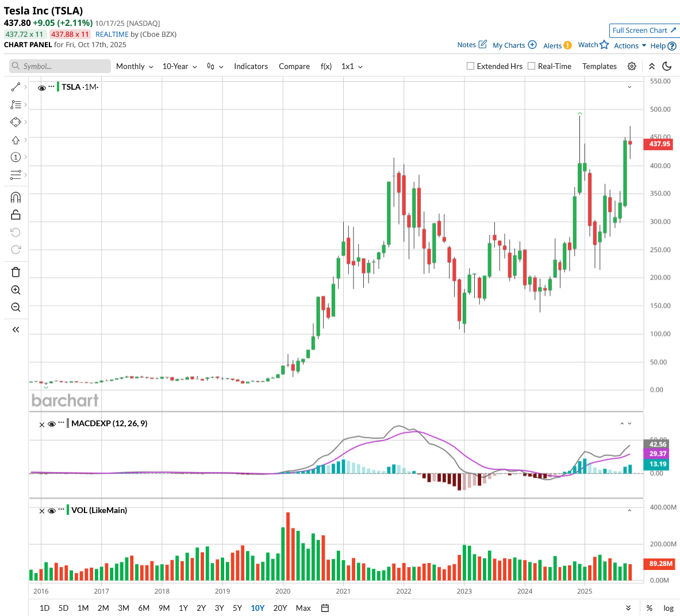Click TSLA series green color bar
The width and height of the screenshot is (680, 616).
58,87
